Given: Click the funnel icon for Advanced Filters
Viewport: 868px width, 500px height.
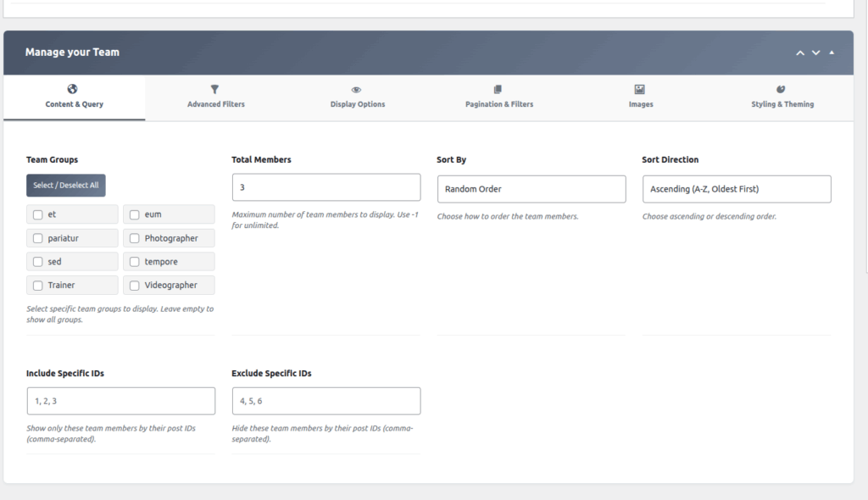Looking at the screenshot, I should (x=215, y=89).
